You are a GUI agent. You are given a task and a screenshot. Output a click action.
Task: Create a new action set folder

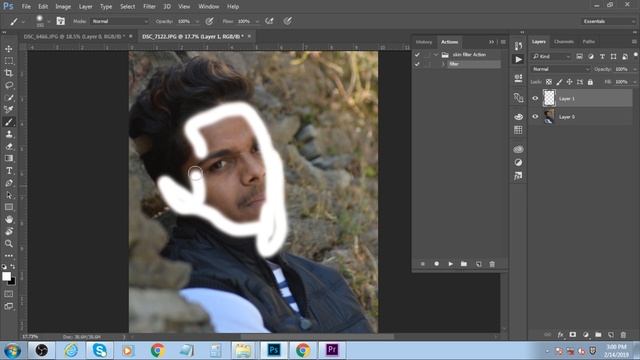pos(464,264)
